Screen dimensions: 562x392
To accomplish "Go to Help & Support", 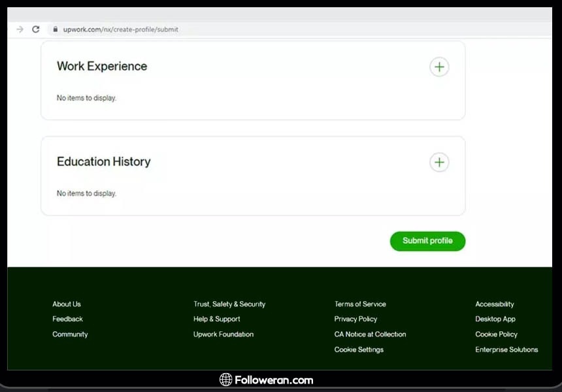I will click(216, 319).
